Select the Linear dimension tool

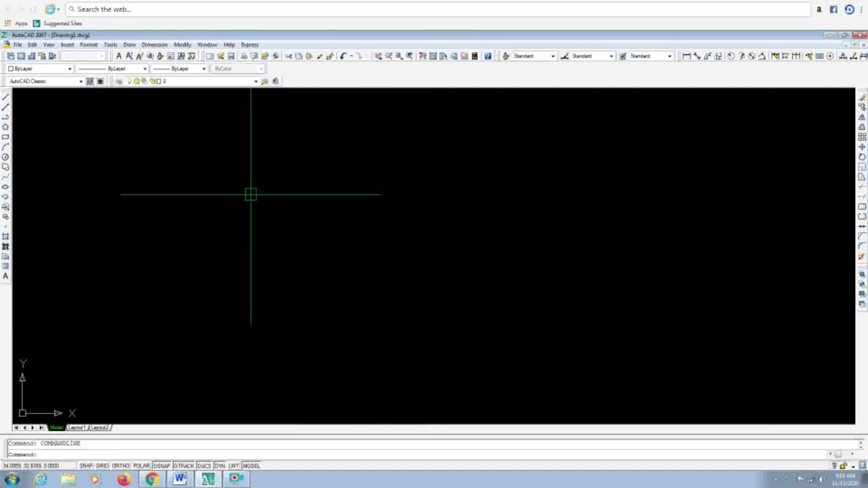tap(686, 56)
